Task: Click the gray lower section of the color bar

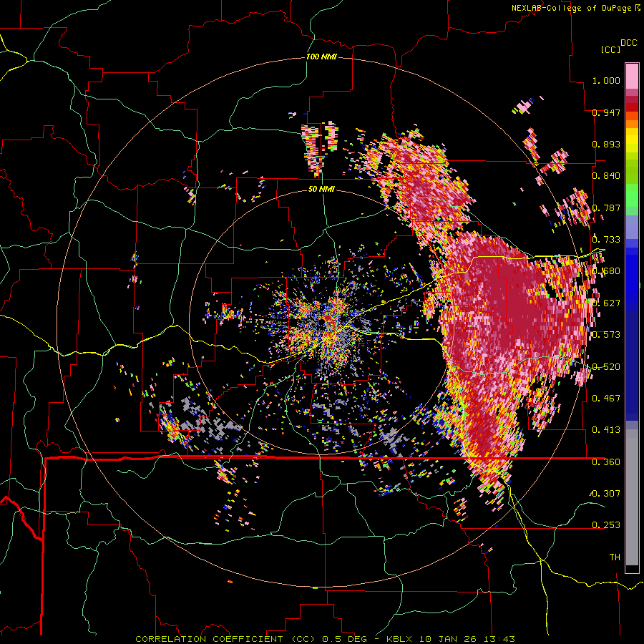Action: [x=632, y=497]
